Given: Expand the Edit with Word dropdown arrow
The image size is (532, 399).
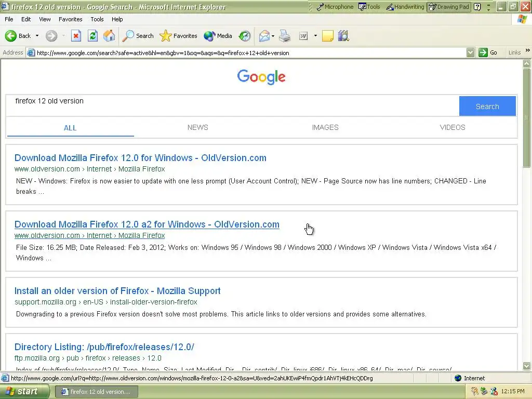Looking at the screenshot, I should point(315,36).
